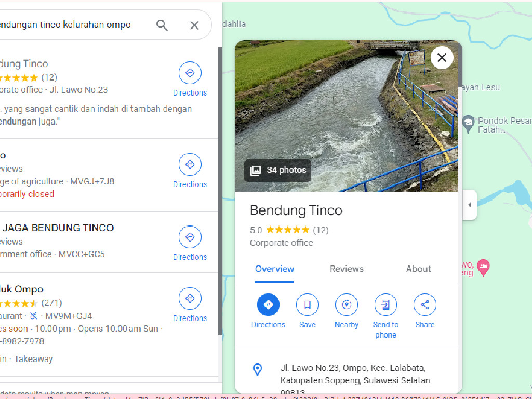Click the blue Directions button in place card
Viewport: 532px width, 399px height.
point(268,304)
